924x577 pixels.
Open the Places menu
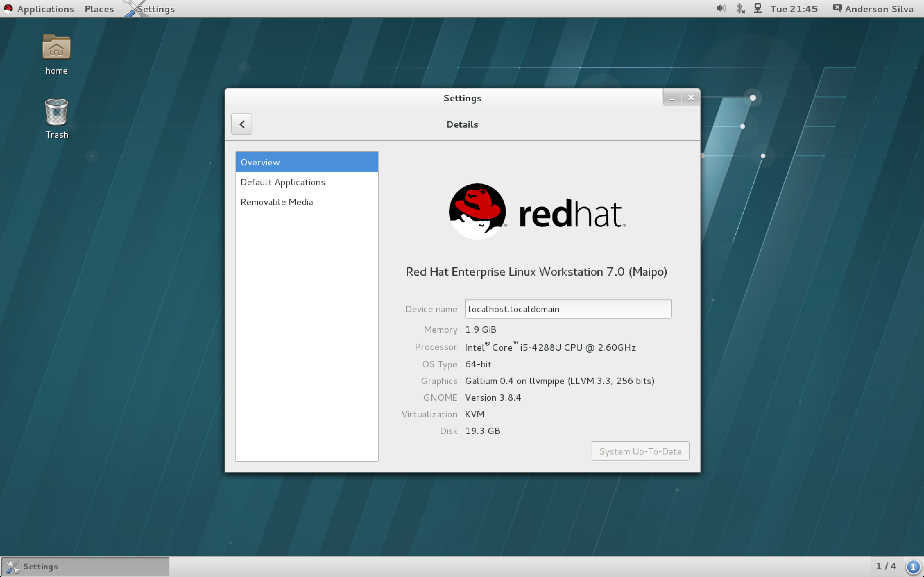tap(98, 8)
